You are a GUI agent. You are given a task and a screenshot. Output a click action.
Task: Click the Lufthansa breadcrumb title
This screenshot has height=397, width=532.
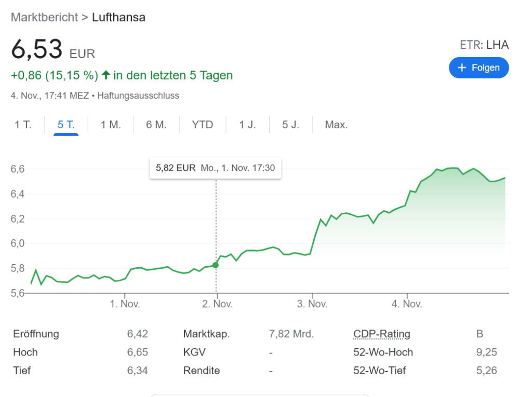click(x=118, y=17)
